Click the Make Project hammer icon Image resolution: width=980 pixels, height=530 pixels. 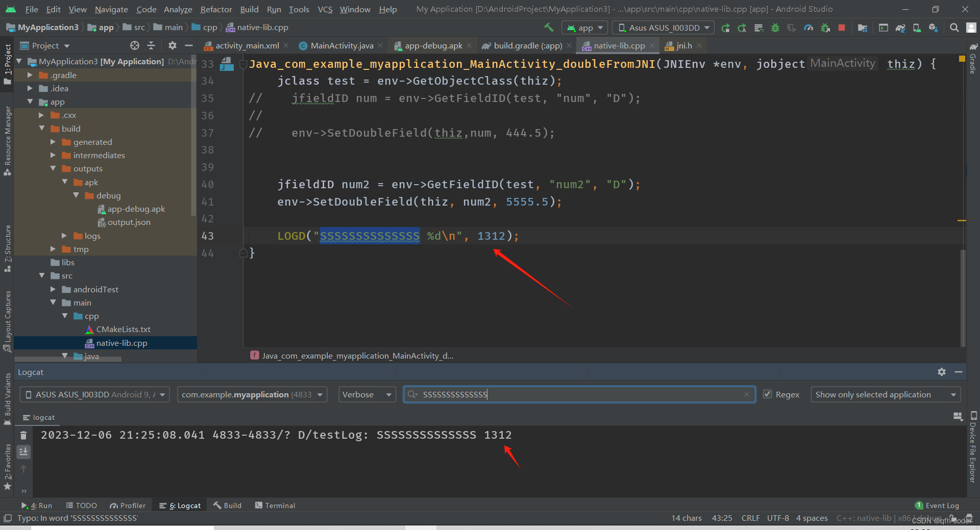pyautogui.click(x=549, y=28)
